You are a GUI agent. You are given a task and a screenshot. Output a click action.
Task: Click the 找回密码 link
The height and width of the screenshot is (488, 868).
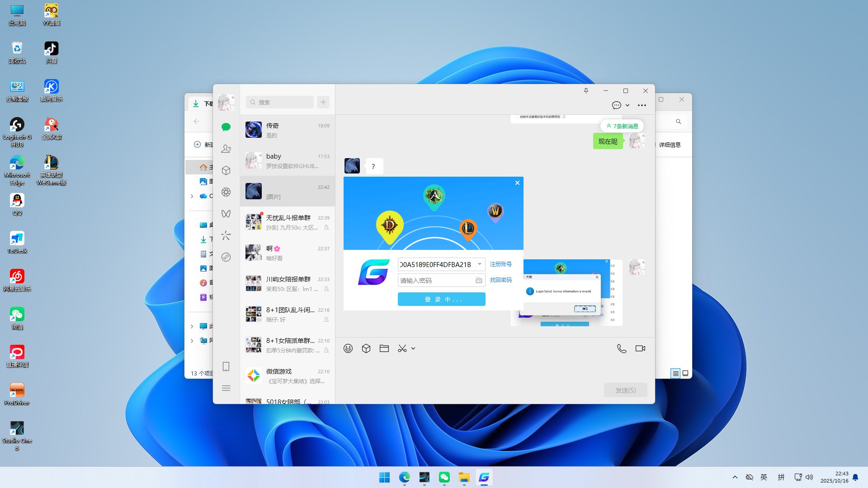(500, 280)
